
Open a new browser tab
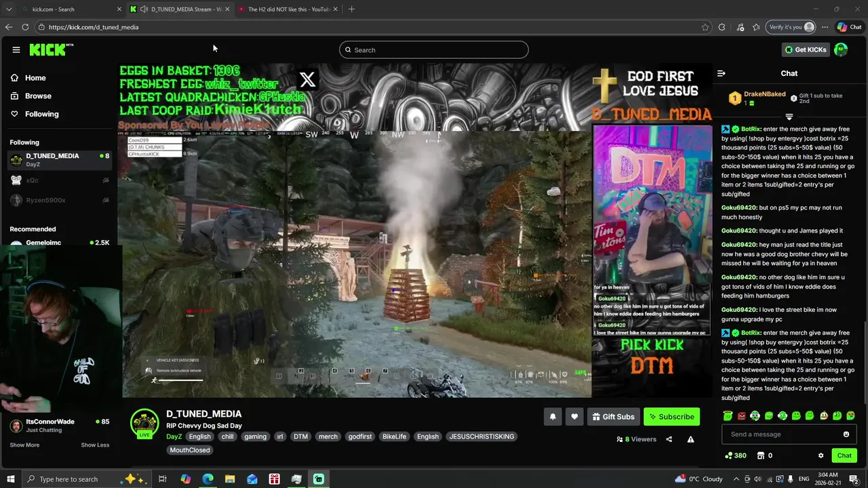tap(351, 9)
